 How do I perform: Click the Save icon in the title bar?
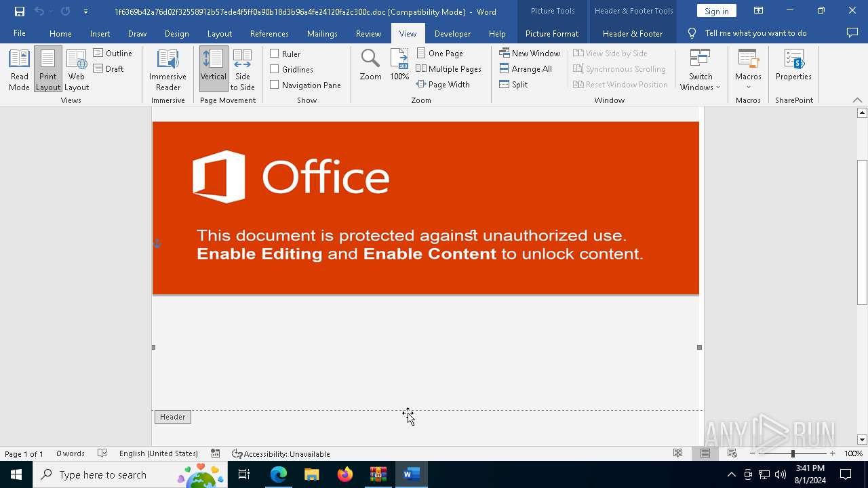pos(20,12)
